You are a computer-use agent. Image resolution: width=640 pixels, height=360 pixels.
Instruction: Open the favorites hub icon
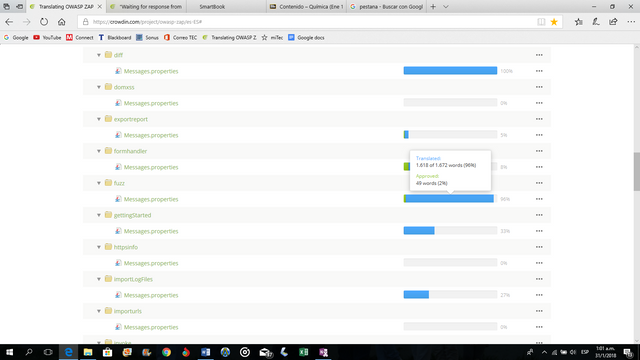click(579, 22)
